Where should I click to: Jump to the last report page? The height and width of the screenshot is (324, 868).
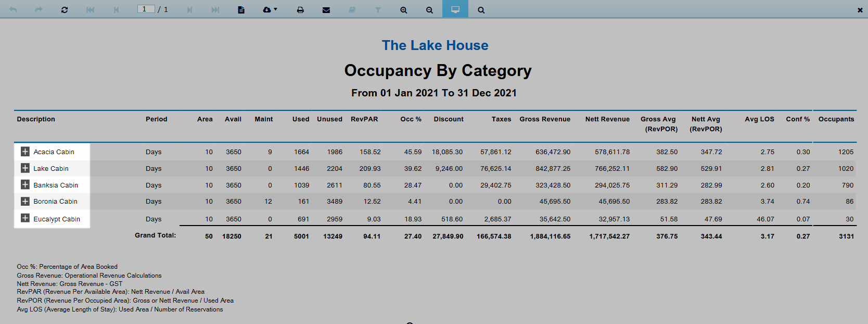(215, 10)
